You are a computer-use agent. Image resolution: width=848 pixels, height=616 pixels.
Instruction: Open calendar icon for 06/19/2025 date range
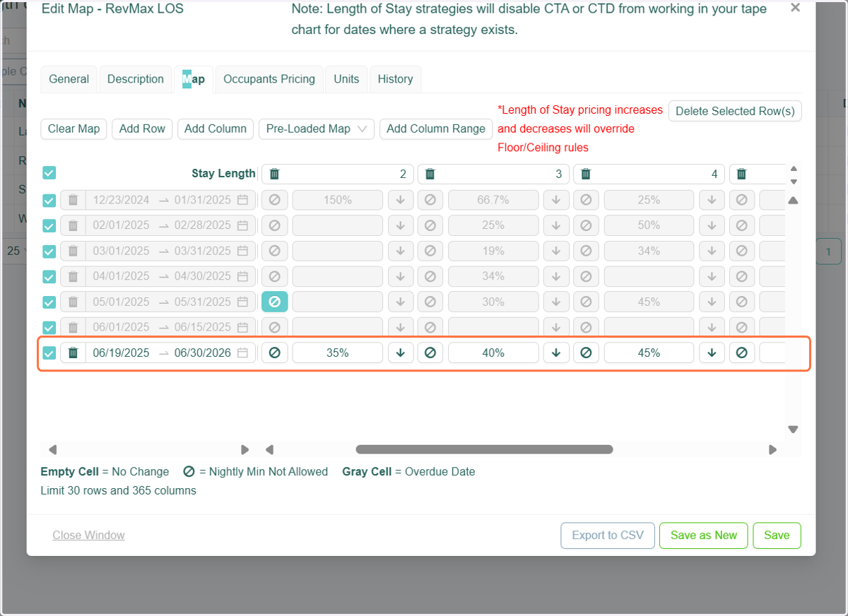click(242, 353)
